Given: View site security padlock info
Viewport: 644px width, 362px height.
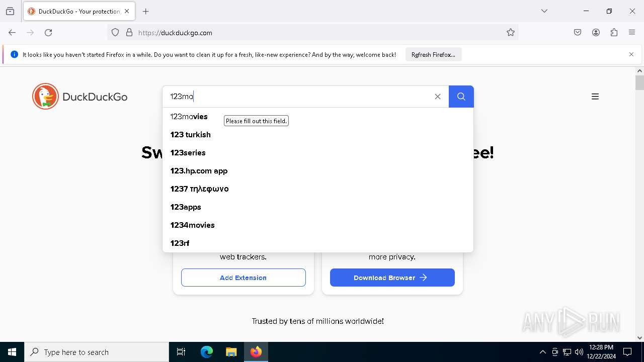Looking at the screenshot, I should pyautogui.click(x=129, y=33).
